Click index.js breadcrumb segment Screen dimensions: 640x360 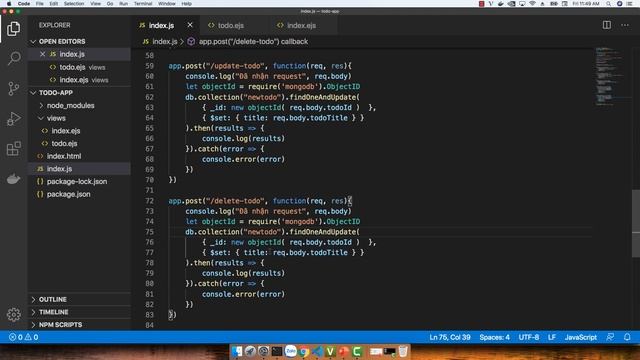(x=164, y=42)
